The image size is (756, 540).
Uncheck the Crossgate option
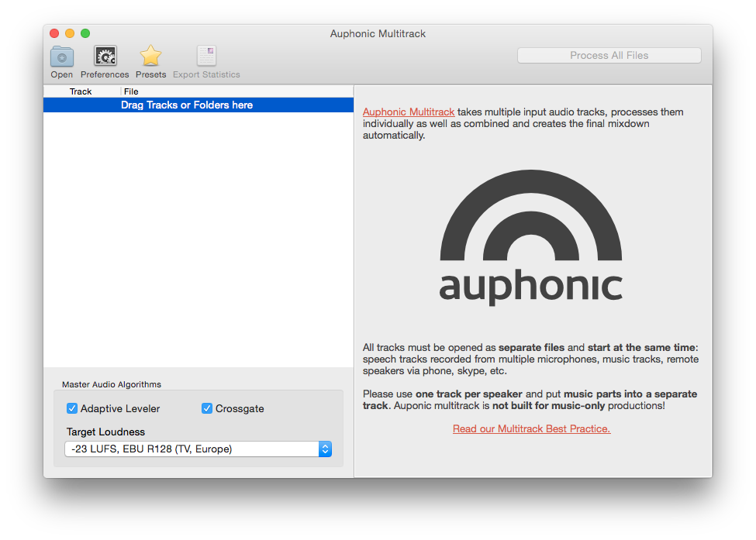207,408
